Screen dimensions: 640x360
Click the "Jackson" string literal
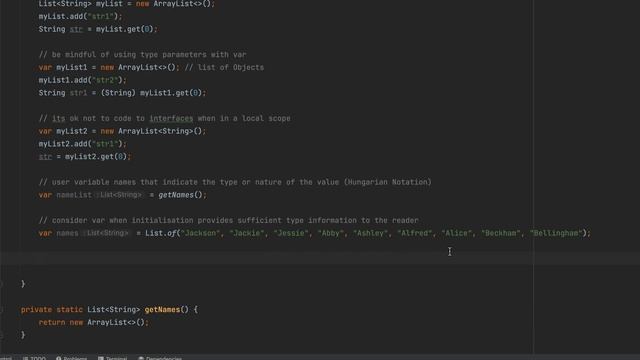click(200, 233)
